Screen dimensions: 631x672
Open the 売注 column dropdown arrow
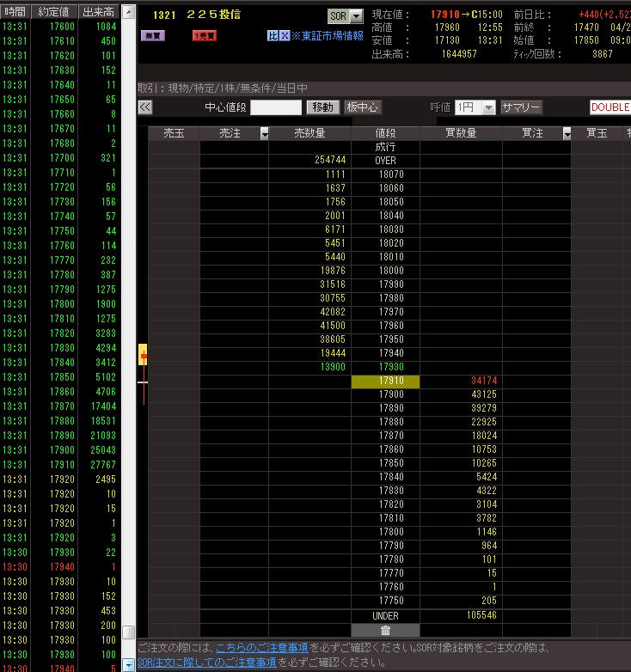265,134
